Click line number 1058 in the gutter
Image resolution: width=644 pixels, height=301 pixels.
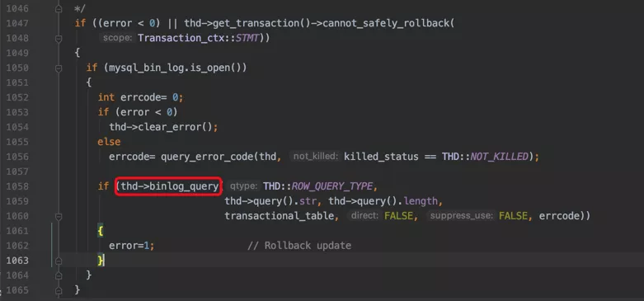(x=17, y=186)
